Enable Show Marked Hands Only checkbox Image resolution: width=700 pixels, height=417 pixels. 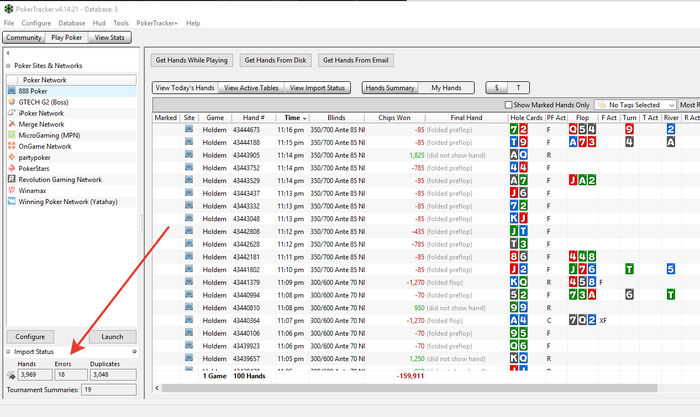click(x=508, y=105)
